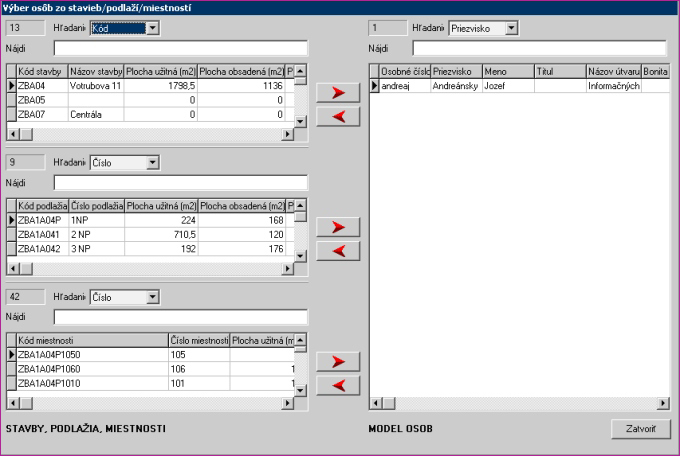Click the Priezvisko column header in persons table

pyautogui.click(x=455, y=72)
